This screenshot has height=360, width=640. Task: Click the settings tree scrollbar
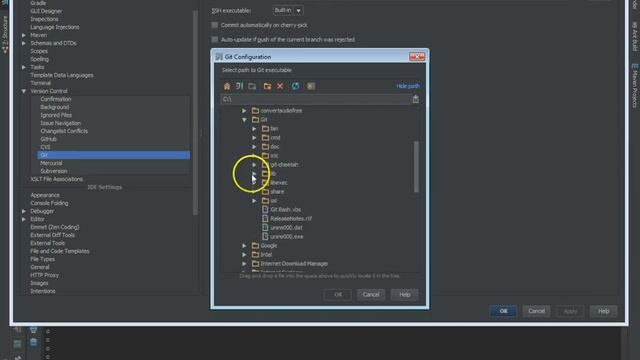196,112
